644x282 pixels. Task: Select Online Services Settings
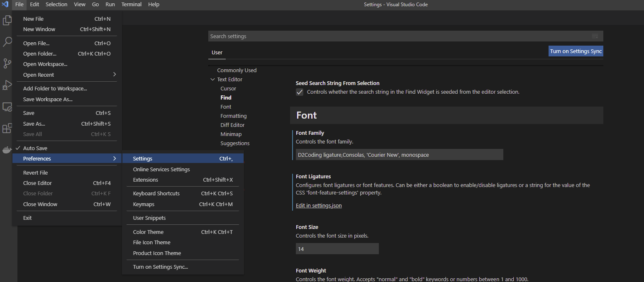[x=183, y=169]
